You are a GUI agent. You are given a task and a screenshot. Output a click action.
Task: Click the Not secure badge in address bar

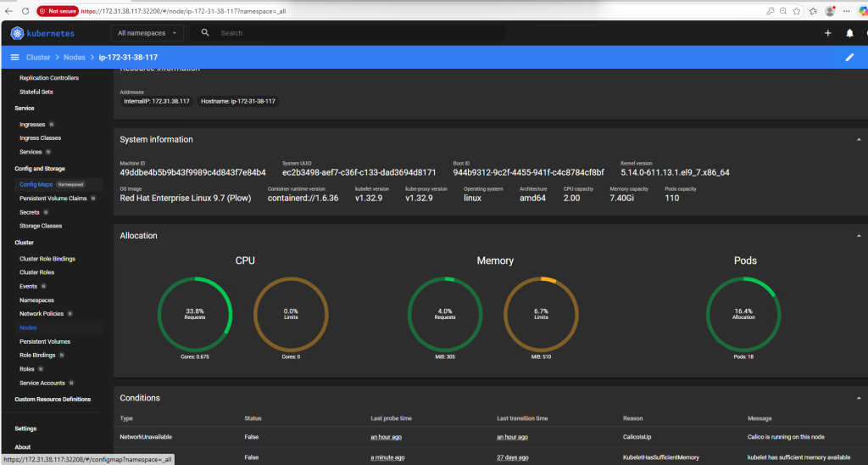[x=61, y=11]
